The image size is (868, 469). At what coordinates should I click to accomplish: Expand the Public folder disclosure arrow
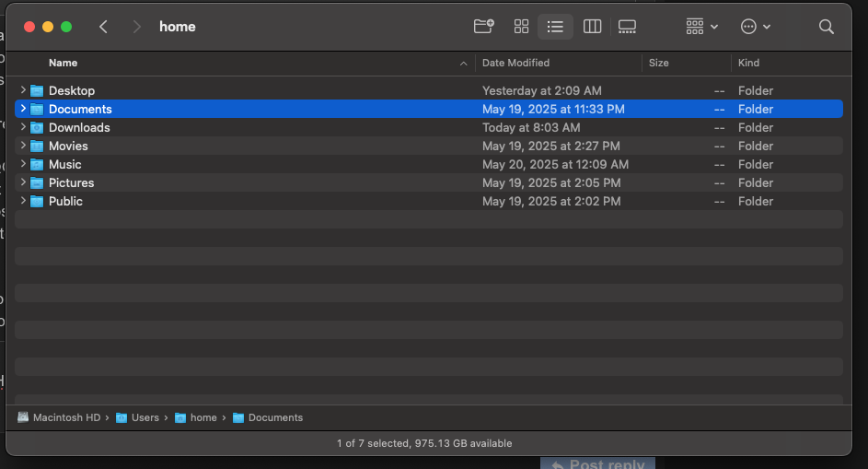click(23, 201)
